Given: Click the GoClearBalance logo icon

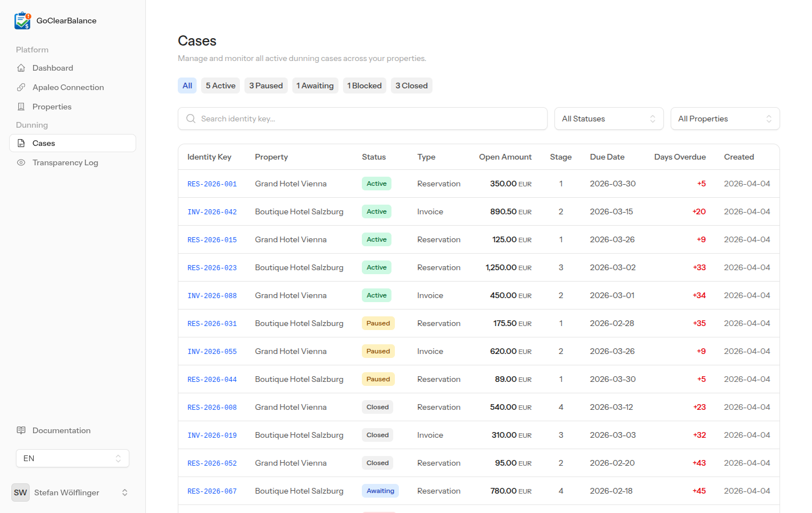Looking at the screenshot, I should tap(23, 21).
